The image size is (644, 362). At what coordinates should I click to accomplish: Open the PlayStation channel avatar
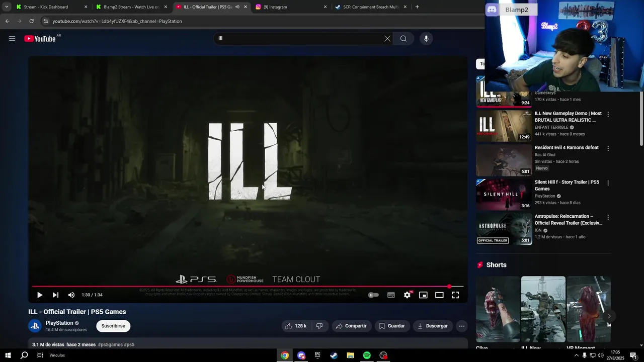coord(35,326)
